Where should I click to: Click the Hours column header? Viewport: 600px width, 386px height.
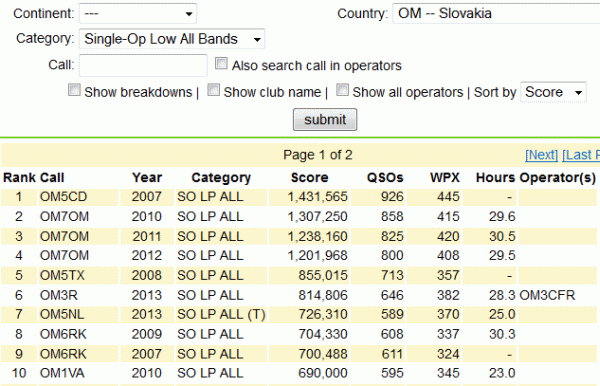[496, 178]
